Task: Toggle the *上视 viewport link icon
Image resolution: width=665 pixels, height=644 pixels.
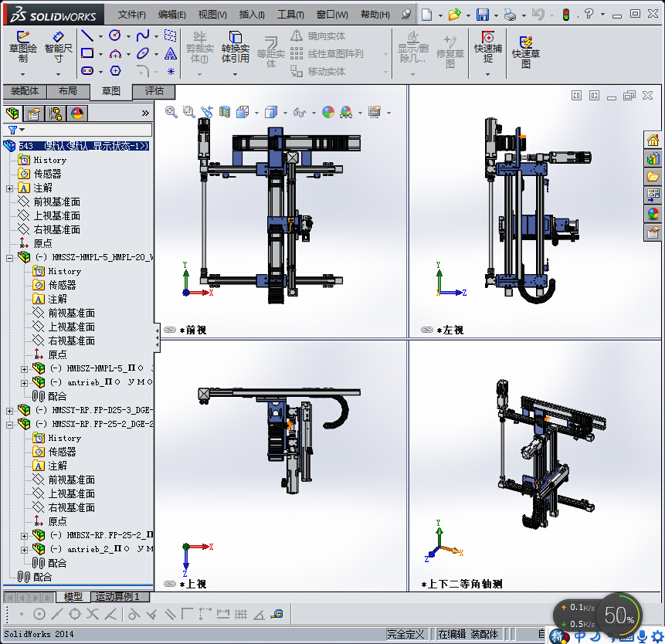Action: (x=170, y=584)
